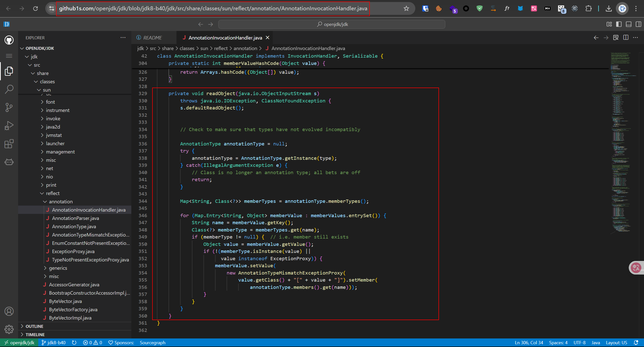This screenshot has height=347, width=644.
Task: Click the Spaces: 4 indentation setting
Action: [x=558, y=342]
